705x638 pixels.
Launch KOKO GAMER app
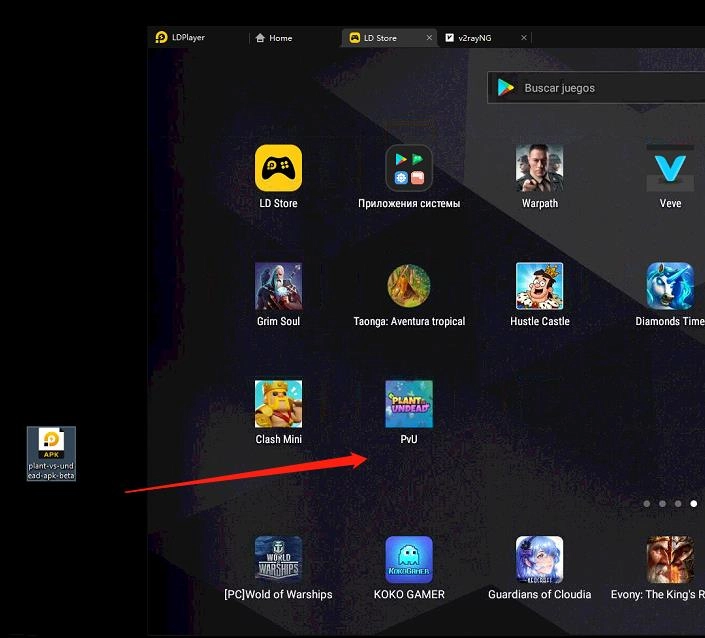point(409,559)
